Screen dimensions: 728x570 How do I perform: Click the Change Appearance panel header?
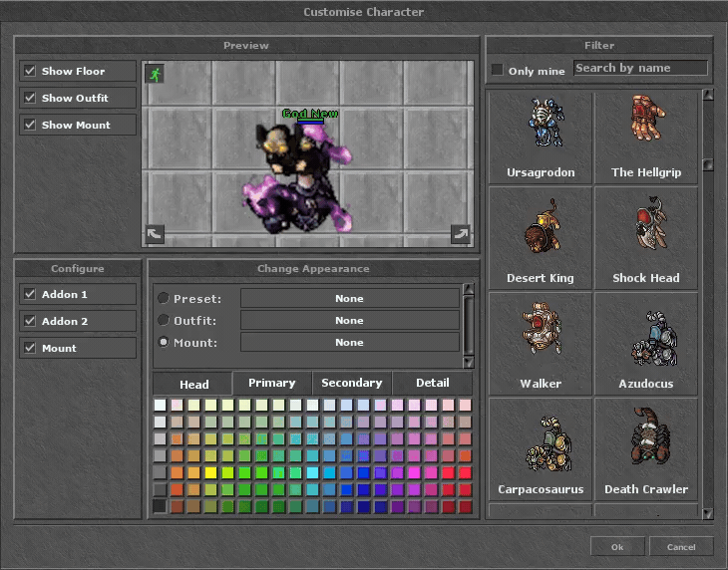[313, 268]
